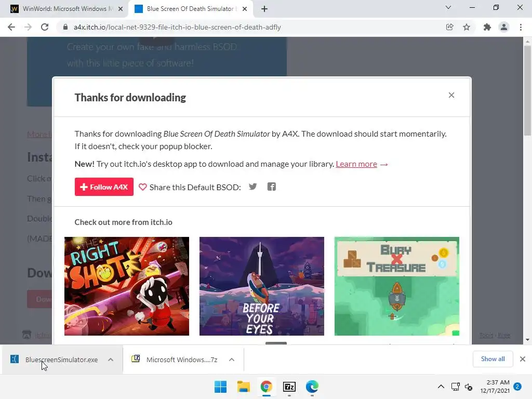532x399 pixels.
Task: Share on Facebook
Action: [x=271, y=187]
